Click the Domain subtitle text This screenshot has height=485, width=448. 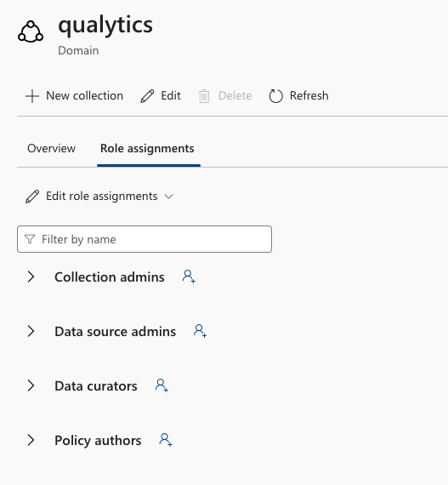click(x=78, y=50)
